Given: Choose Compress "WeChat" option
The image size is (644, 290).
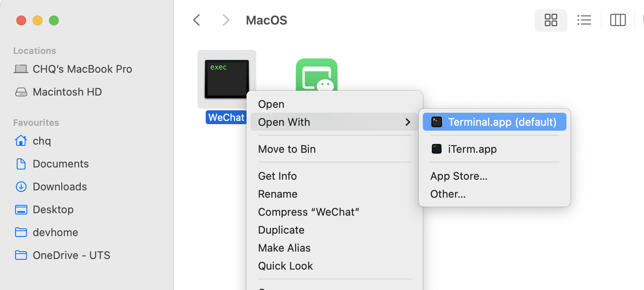Looking at the screenshot, I should [x=308, y=212].
